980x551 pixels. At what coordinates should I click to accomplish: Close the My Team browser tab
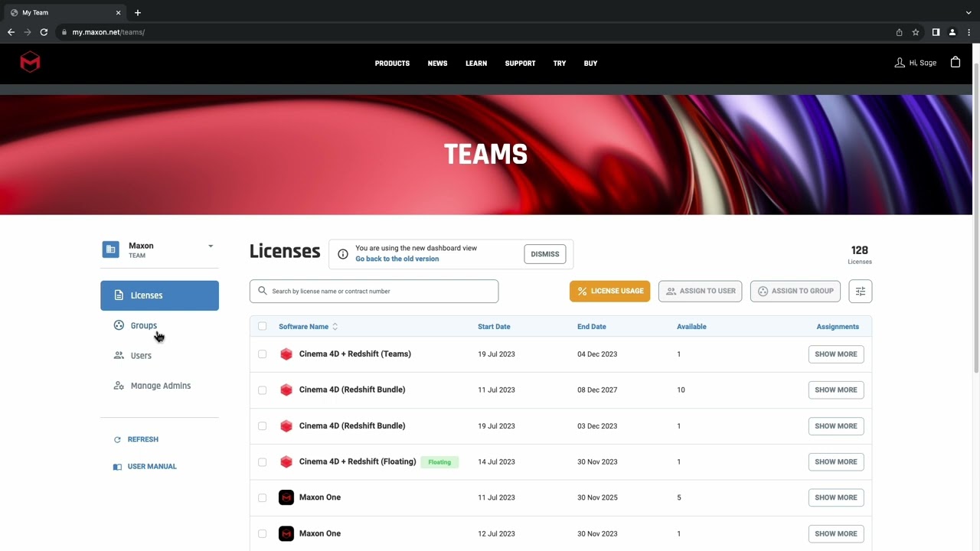[119, 12]
